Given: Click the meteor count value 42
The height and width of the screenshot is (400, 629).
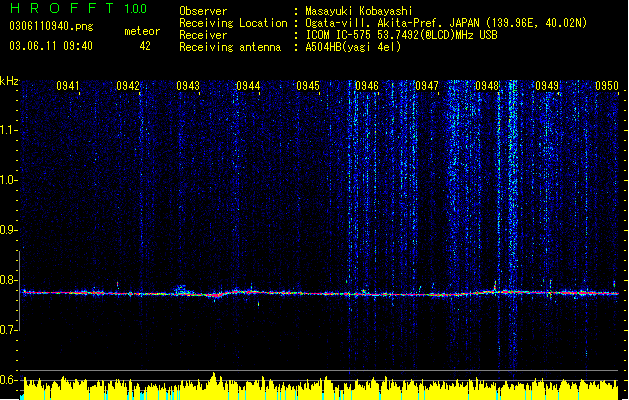Looking at the screenshot, I should coord(145,46).
